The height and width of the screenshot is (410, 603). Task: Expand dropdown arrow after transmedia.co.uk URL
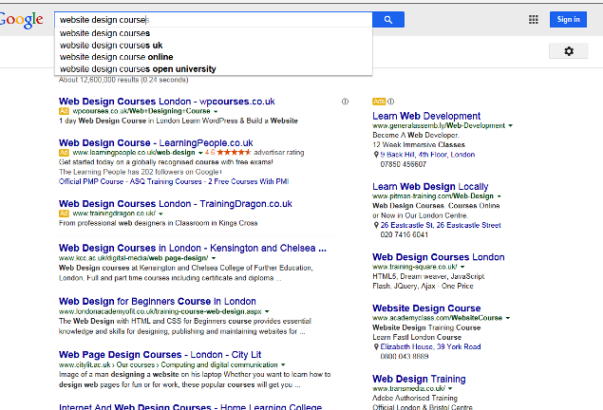point(450,388)
